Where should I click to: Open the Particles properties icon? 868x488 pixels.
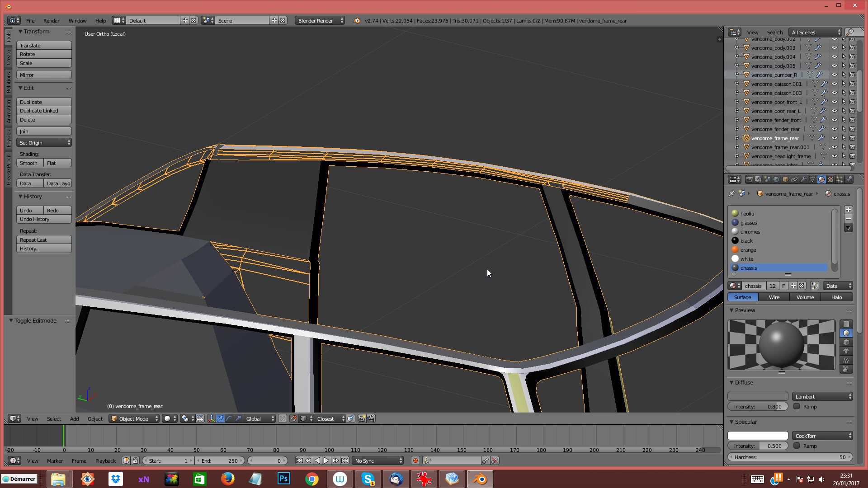click(x=840, y=179)
